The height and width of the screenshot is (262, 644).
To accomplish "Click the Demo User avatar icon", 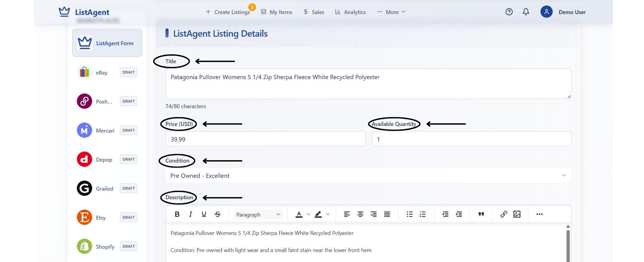I will 546,12.
